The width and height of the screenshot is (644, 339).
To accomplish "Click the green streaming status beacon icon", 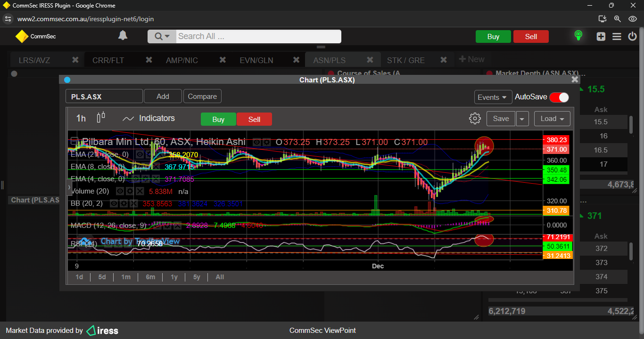I will click(x=578, y=36).
